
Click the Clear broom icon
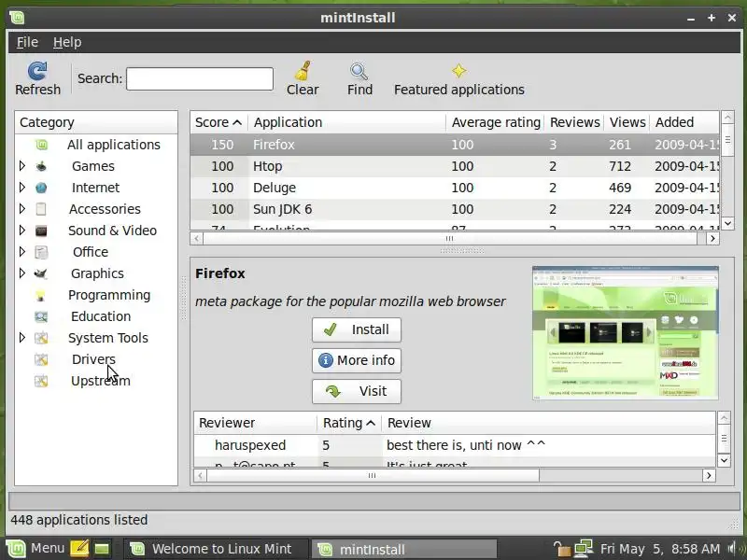pyautogui.click(x=303, y=71)
